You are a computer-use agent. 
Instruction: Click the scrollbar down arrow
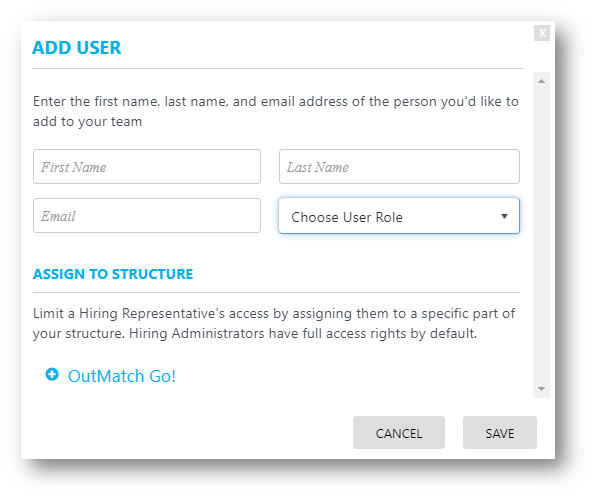pos(541,389)
